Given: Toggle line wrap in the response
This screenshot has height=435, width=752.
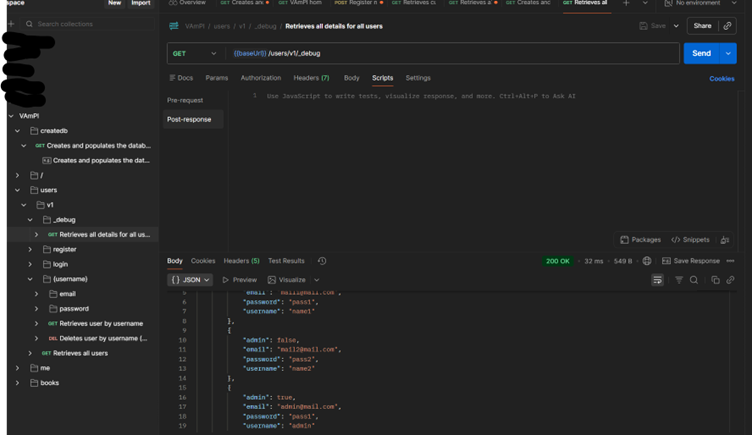Looking at the screenshot, I should tap(658, 280).
